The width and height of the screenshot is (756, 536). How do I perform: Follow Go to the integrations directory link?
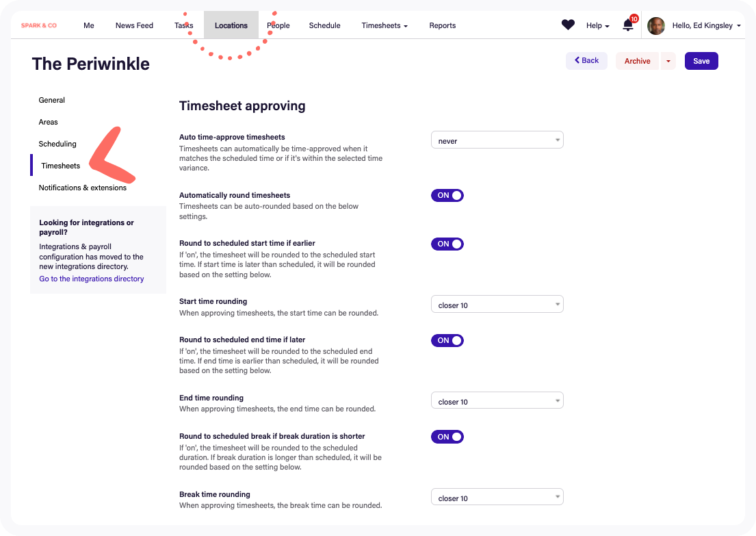92,279
